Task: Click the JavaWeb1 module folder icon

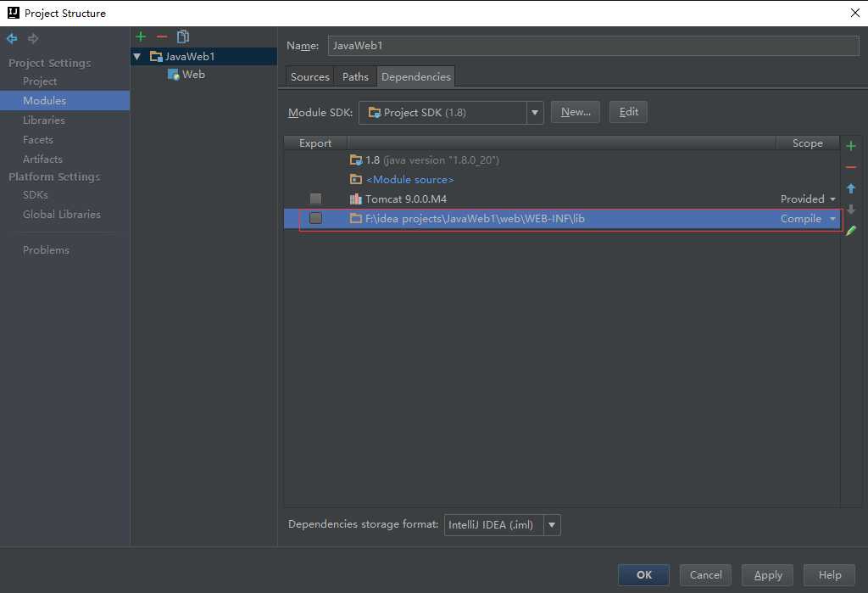Action: coord(156,57)
